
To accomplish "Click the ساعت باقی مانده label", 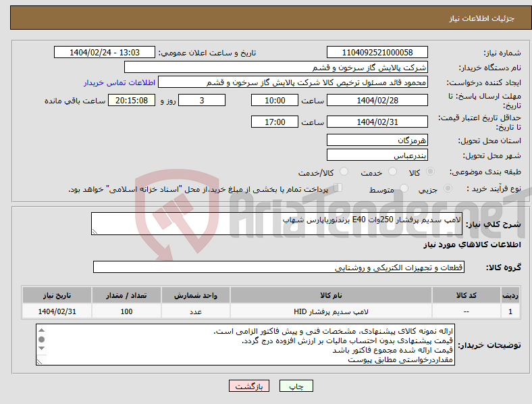I will pyautogui.click(x=75, y=101).
